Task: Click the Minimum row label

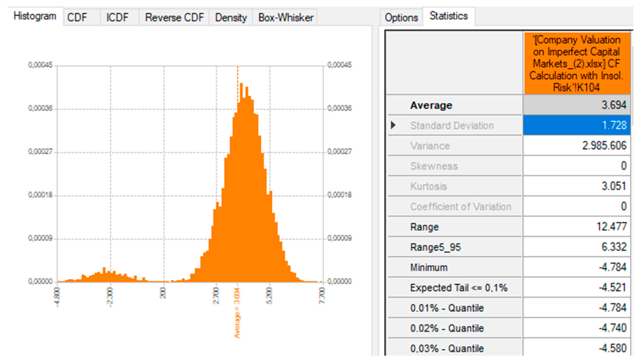Action: click(x=429, y=267)
